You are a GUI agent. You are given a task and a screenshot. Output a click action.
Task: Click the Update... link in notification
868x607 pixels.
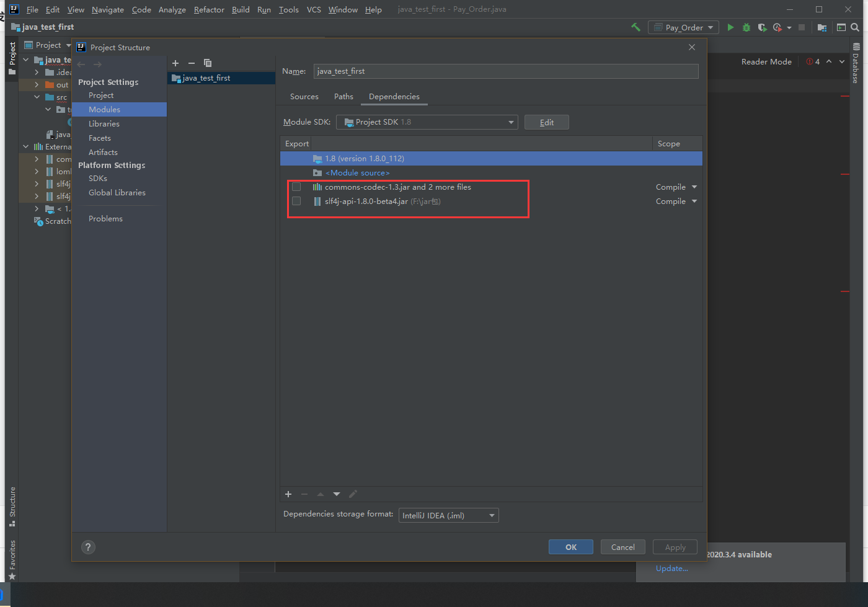(x=672, y=569)
